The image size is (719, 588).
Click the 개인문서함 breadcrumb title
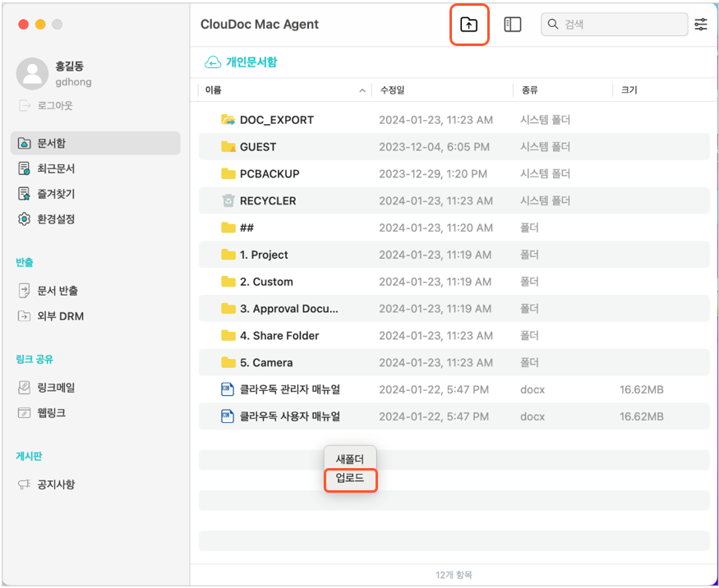(251, 62)
